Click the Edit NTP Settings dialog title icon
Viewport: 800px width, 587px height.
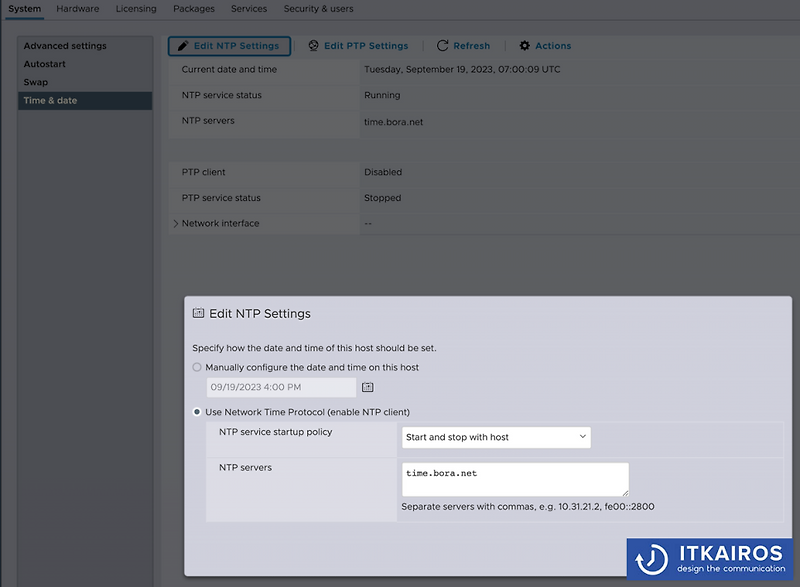[199, 313]
